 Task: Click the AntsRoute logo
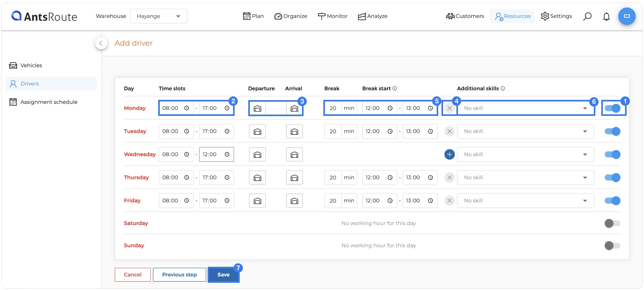pyautogui.click(x=44, y=16)
